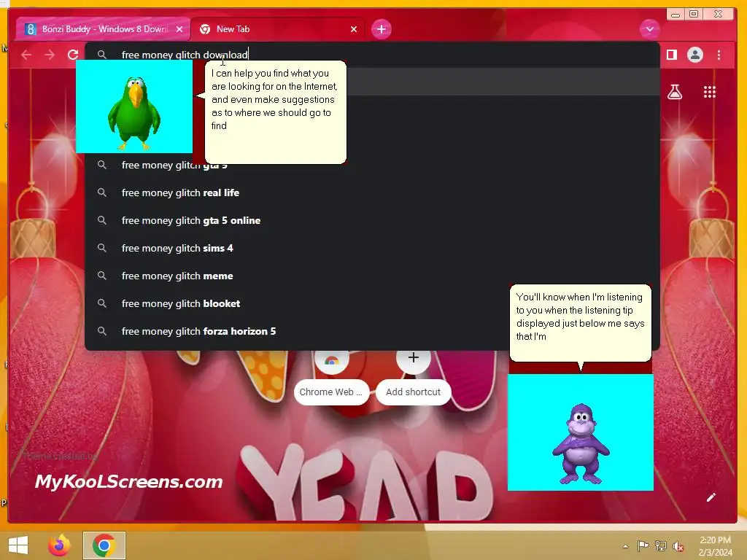This screenshot has height=560, width=747.
Task: Select suggestion free money glitch meme
Action: [372, 276]
